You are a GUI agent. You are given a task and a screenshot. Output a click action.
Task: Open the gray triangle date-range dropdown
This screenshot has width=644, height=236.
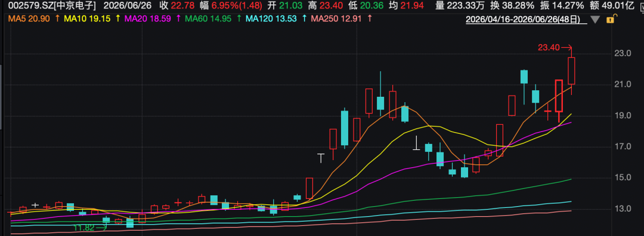(x=595, y=20)
